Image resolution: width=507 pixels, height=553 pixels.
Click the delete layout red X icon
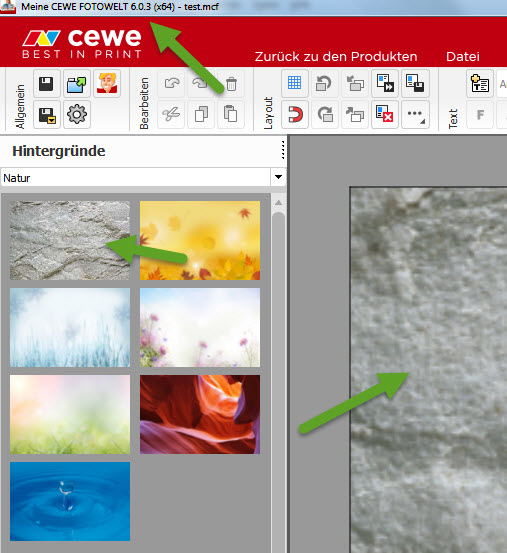(x=385, y=115)
